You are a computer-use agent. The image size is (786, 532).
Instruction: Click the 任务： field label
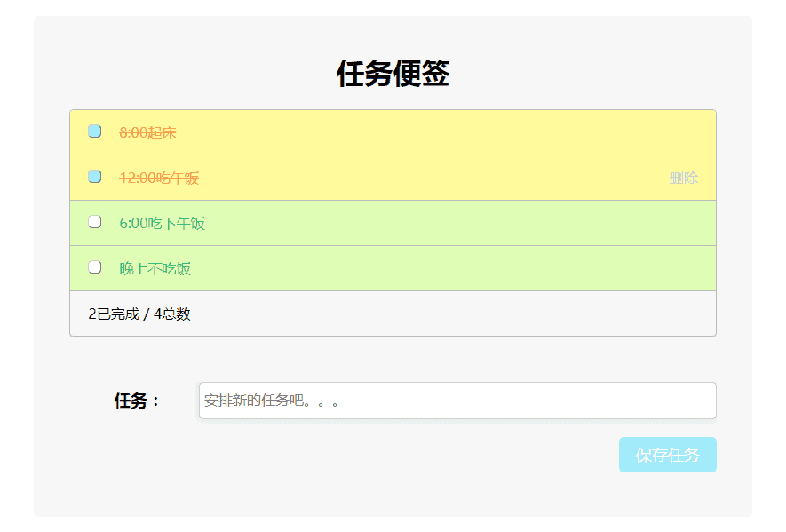(x=137, y=401)
